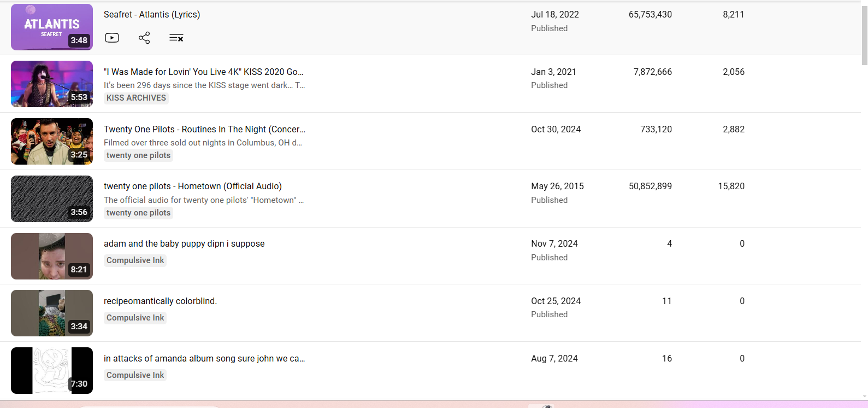Click the date Nov 7, 2024
Viewport: 868px width, 408px height.
click(x=554, y=243)
